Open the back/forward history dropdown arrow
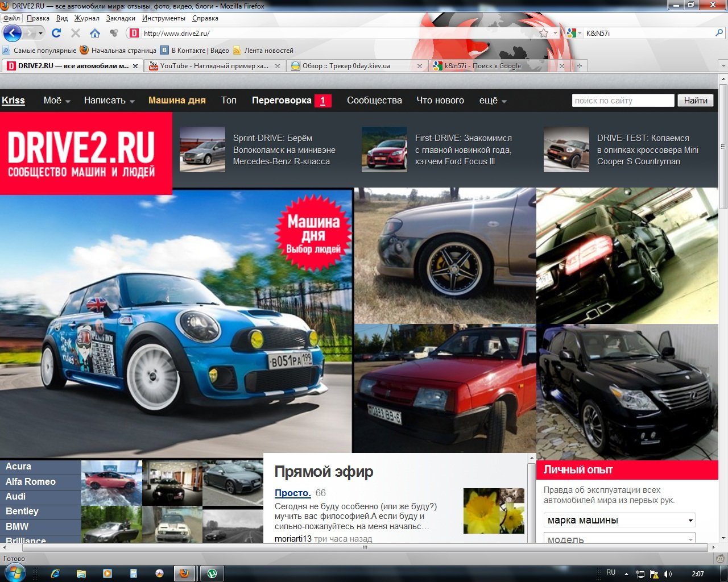This screenshot has height=582, width=728. (40, 33)
